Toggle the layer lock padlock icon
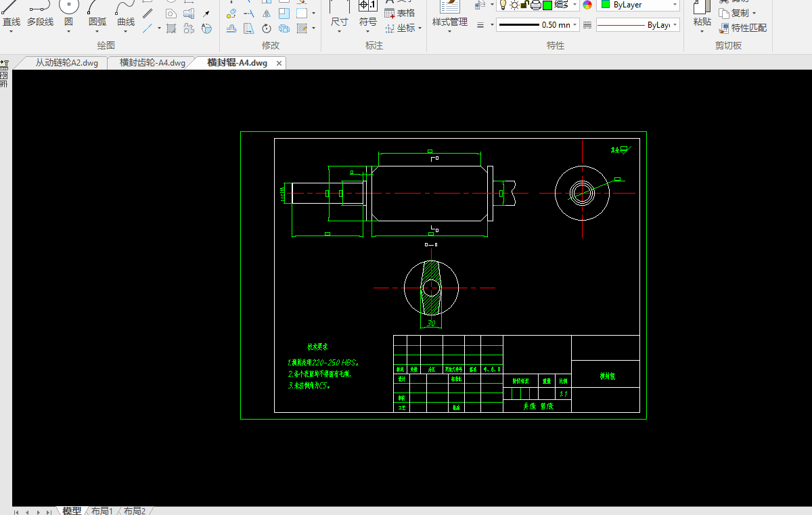Screen dimensions: 812x515 click(524, 5)
